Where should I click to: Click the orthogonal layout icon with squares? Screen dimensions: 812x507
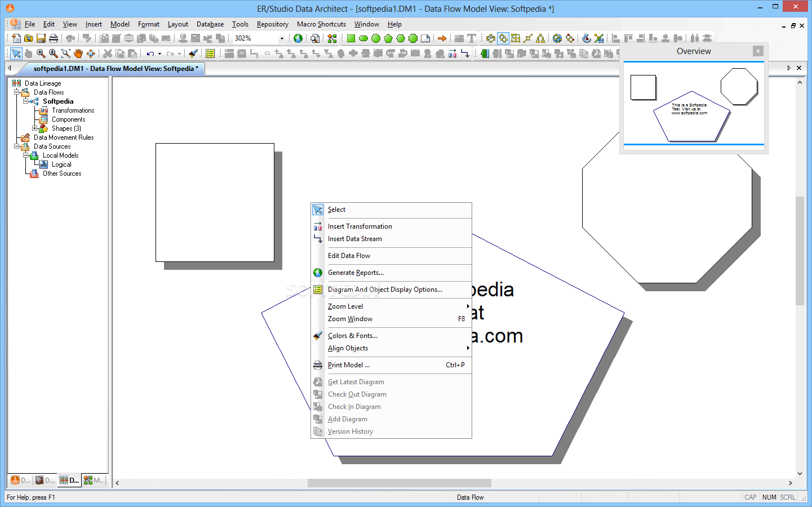coord(516,38)
